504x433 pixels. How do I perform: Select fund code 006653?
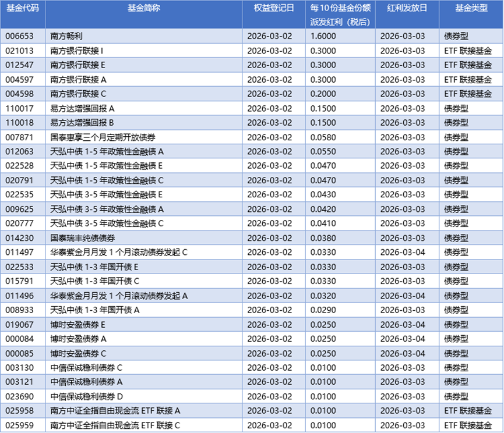19,36
